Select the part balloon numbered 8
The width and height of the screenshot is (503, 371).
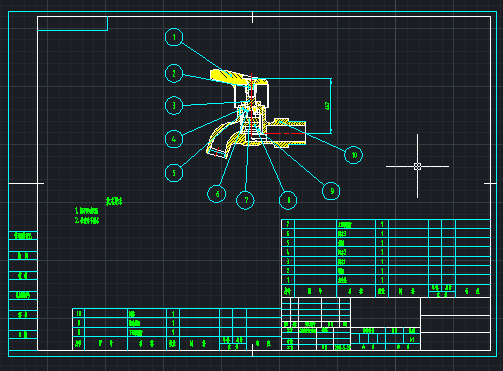(x=288, y=200)
